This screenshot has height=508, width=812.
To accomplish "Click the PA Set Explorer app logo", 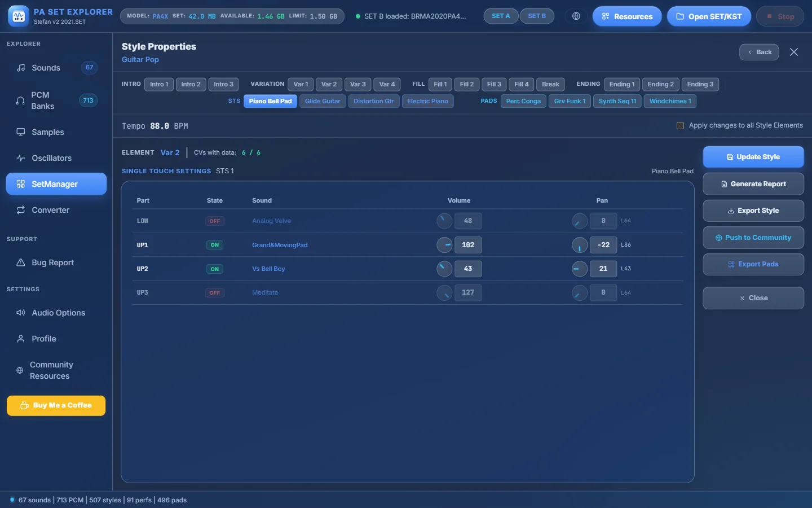I will pyautogui.click(x=19, y=16).
